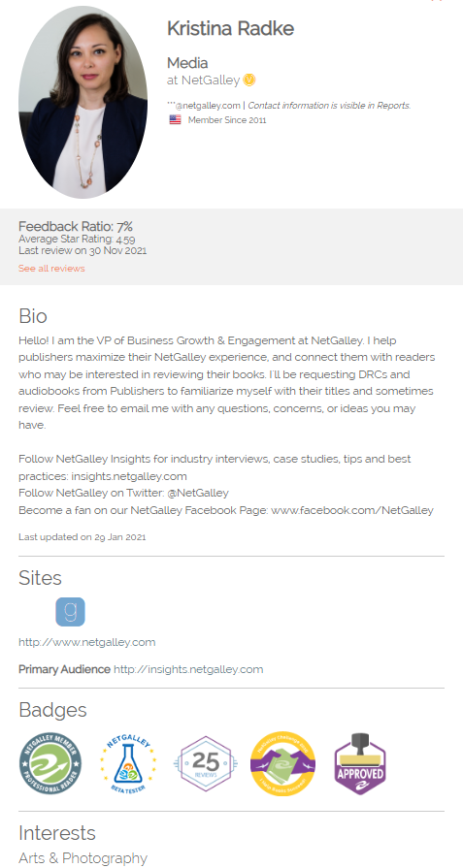463x868 pixels.
Task: Open the yellow NetGalley Challenge badge
Action: click(x=282, y=764)
